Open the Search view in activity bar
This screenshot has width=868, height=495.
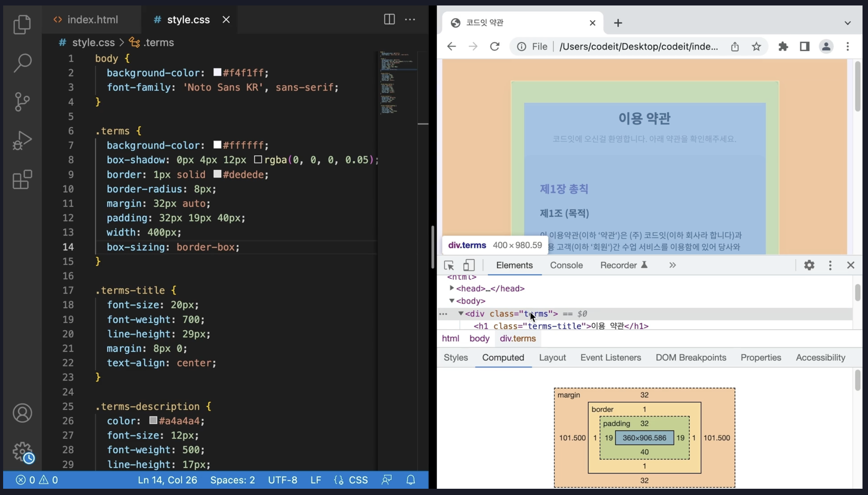(22, 63)
